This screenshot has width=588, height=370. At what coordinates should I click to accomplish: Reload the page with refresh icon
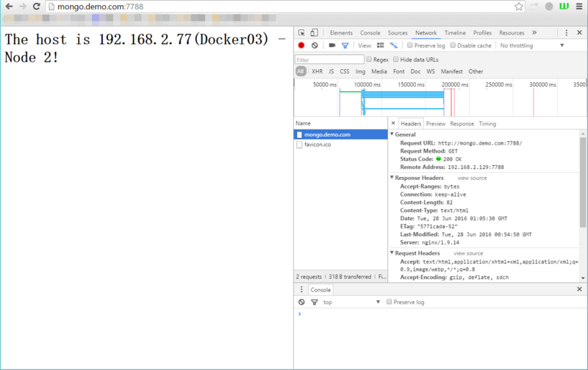[x=36, y=7]
